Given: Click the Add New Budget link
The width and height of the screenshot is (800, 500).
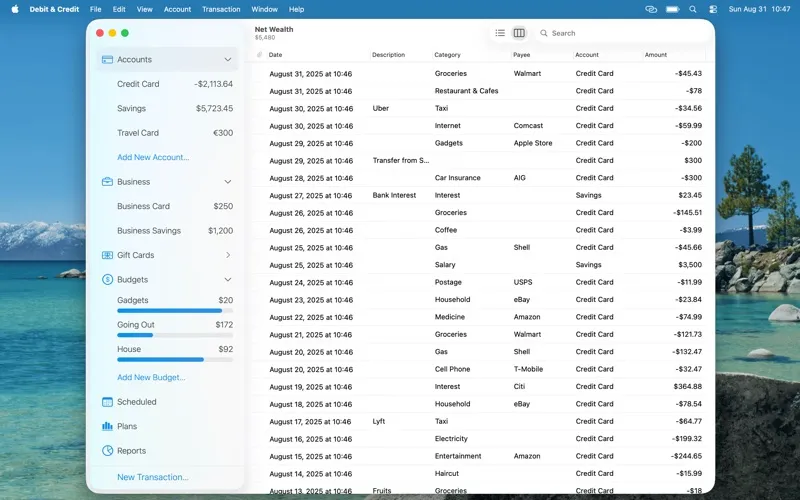Looking at the screenshot, I should tap(151, 378).
